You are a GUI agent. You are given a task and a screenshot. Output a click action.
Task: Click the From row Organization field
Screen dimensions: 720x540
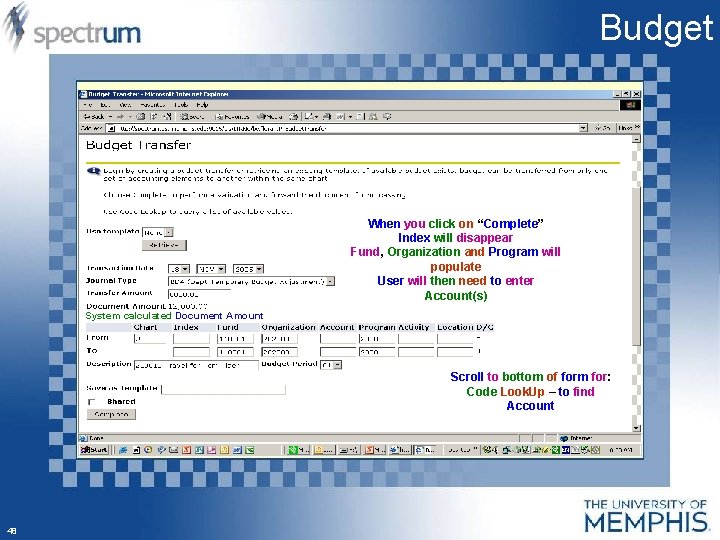tap(279, 339)
